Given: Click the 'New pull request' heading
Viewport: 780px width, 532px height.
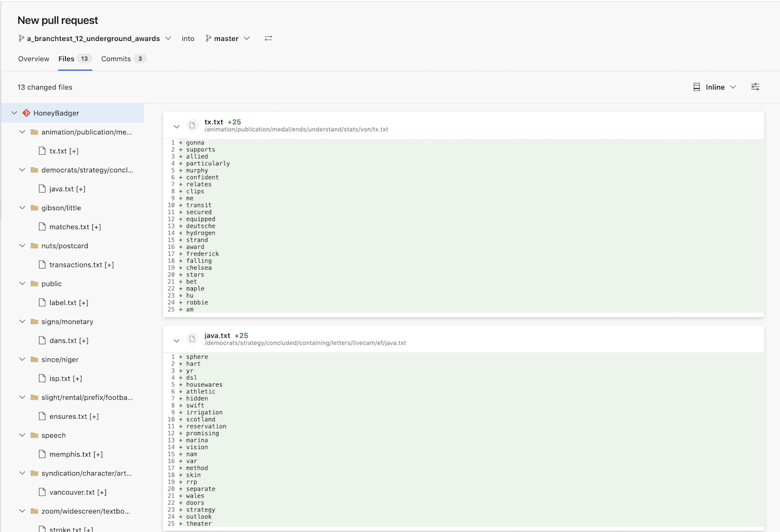Looking at the screenshot, I should 58,20.
